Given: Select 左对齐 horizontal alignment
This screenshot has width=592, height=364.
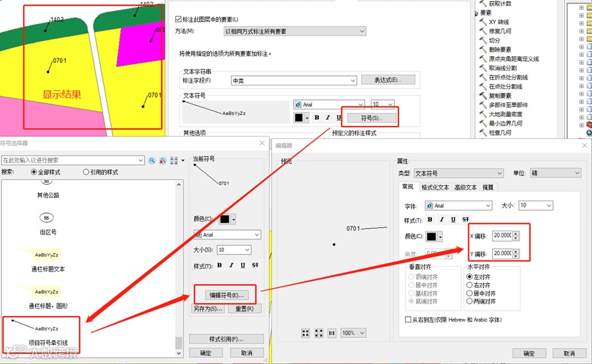Looking at the screenshot, I should 469,277.
